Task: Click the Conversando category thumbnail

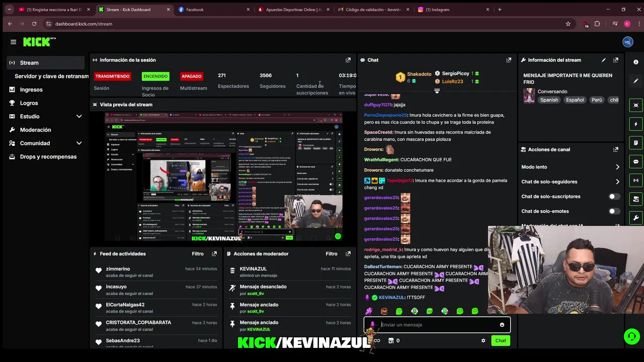Action: click(x=529, y=96)
